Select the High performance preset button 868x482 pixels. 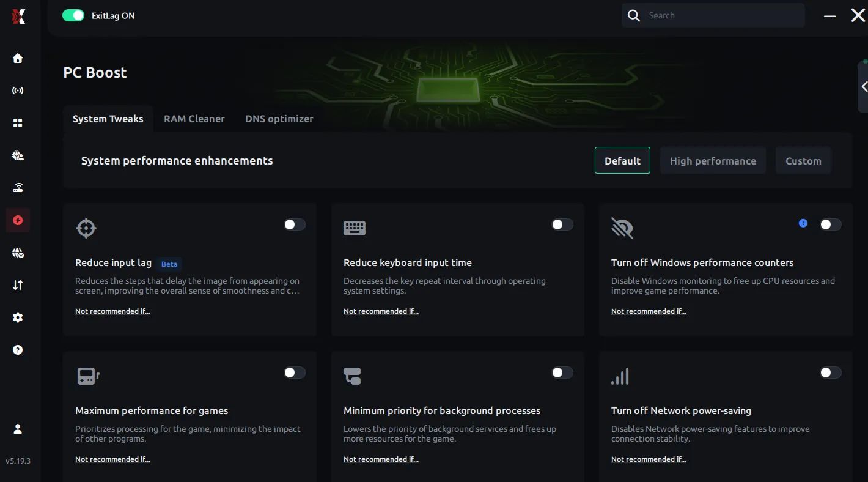click(712, 161)
